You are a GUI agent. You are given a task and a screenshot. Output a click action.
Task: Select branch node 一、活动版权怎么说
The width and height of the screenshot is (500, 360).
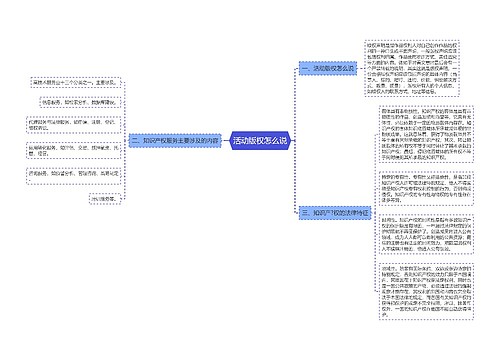[x=328, y=68]
